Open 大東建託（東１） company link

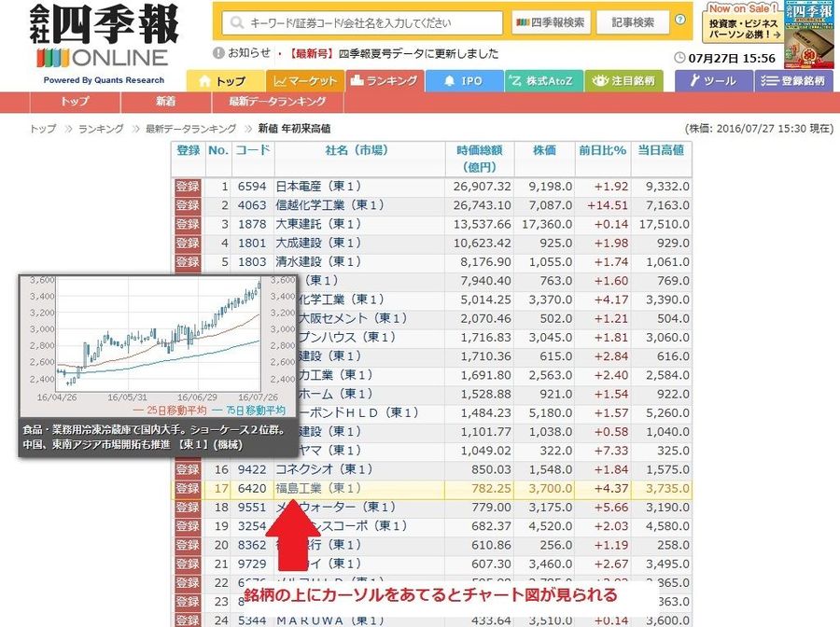tap(318, 224)
